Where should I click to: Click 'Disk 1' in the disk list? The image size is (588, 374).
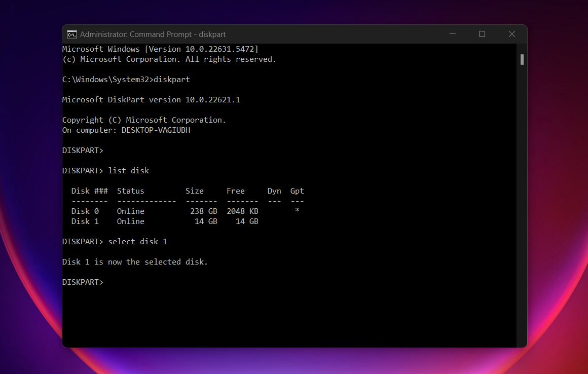[85, 221]
